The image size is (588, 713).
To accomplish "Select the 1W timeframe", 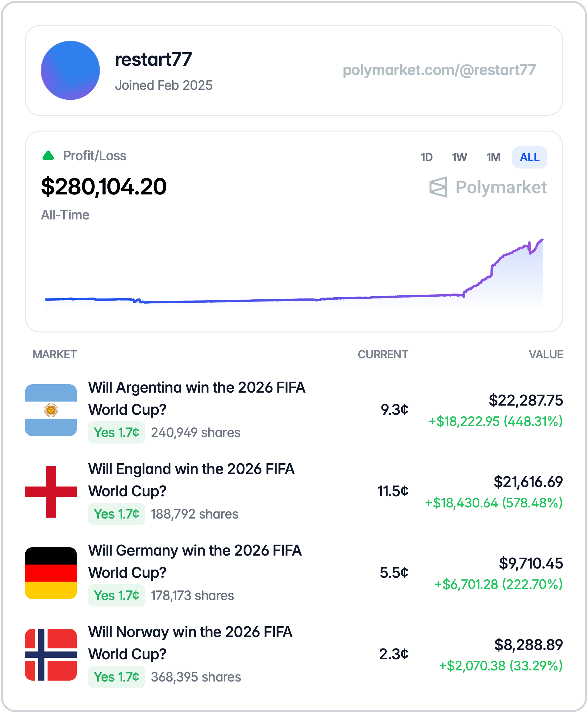I will tap(460, 157).
